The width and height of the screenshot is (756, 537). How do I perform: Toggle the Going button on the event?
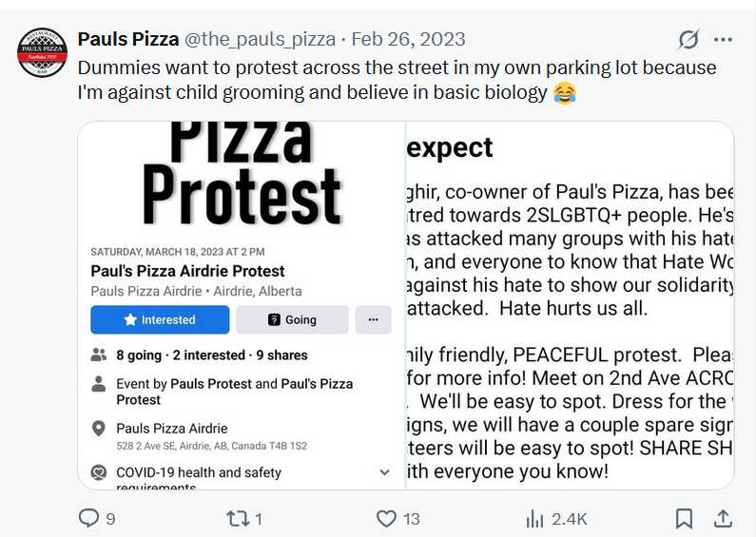click(292, 320)
